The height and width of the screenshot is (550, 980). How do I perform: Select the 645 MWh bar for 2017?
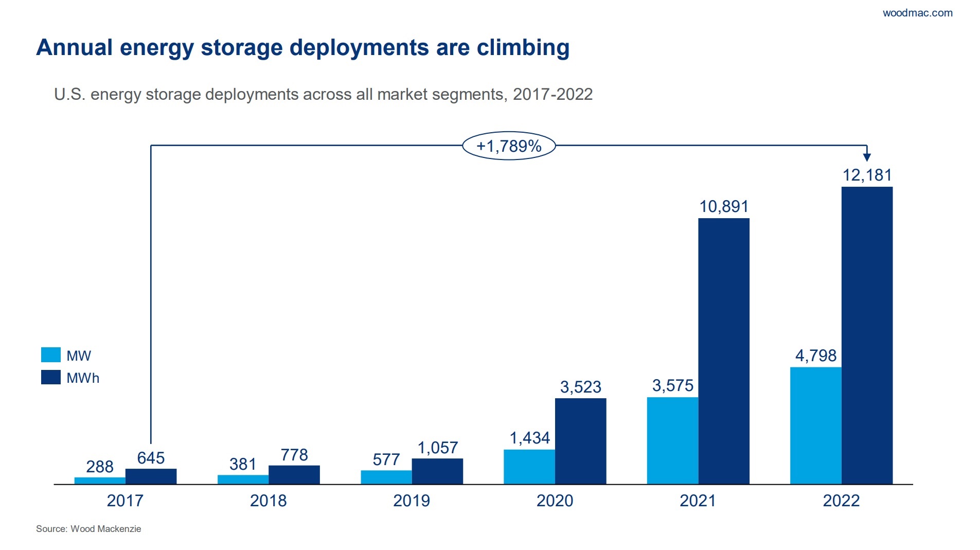click(x=151, y=476)
